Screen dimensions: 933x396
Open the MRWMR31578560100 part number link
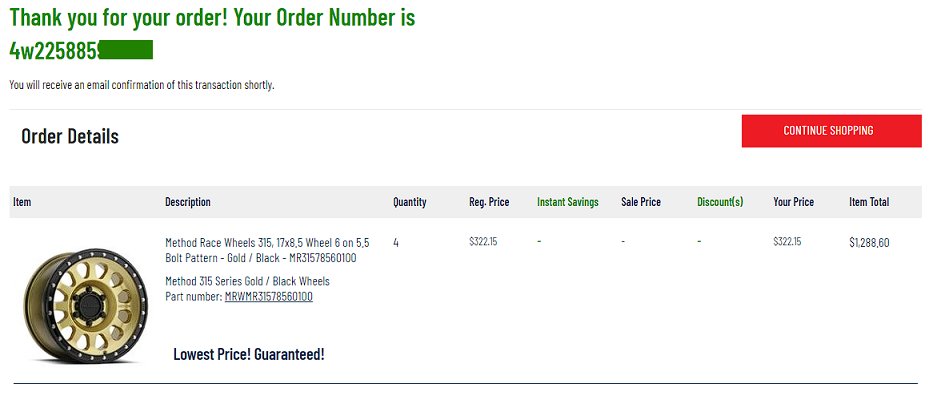268,296
